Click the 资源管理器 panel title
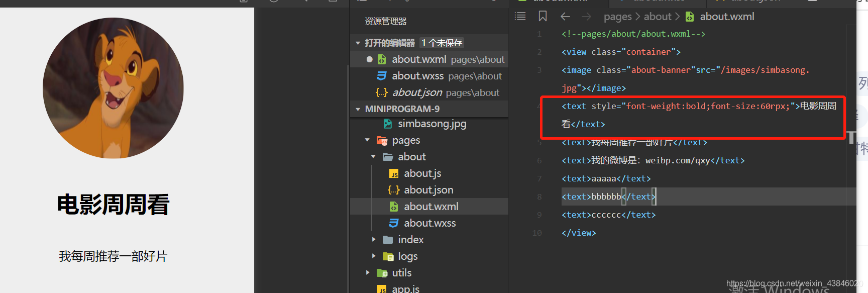 [386, 21]
